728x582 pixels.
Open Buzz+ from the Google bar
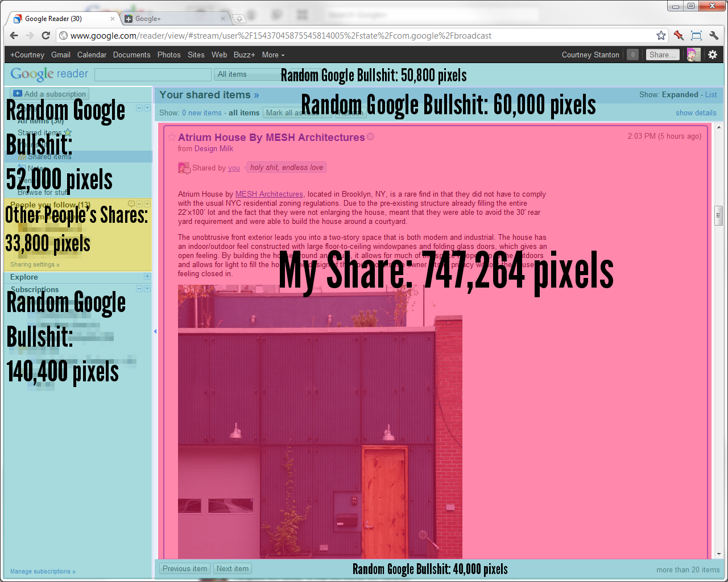pyautogui.click(x=244, y=55)
